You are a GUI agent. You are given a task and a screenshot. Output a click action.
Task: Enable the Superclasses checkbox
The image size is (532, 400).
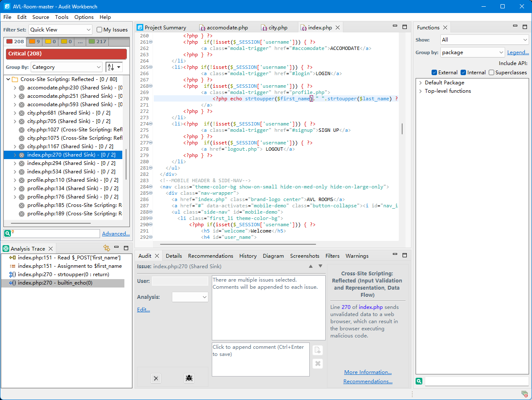coord(491,73)
